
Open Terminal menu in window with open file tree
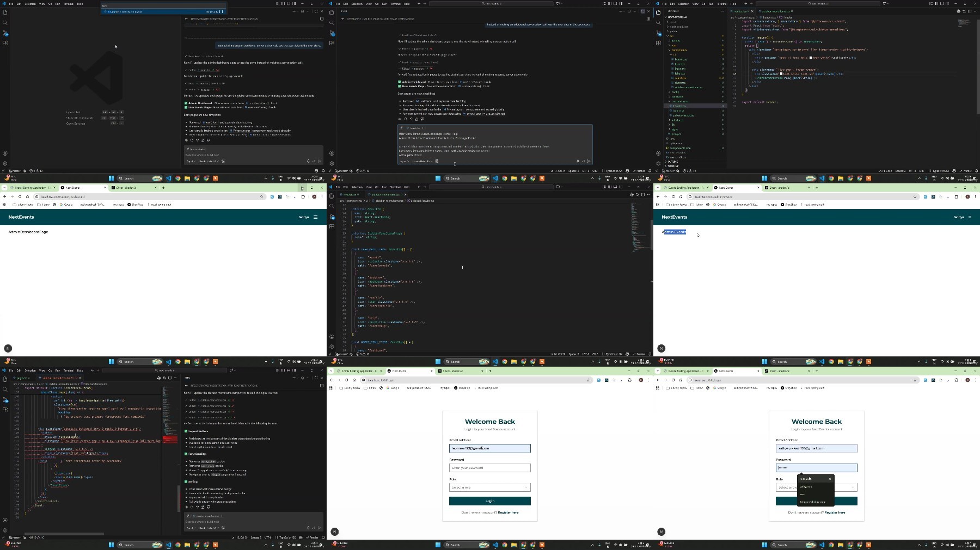point(722,4)
